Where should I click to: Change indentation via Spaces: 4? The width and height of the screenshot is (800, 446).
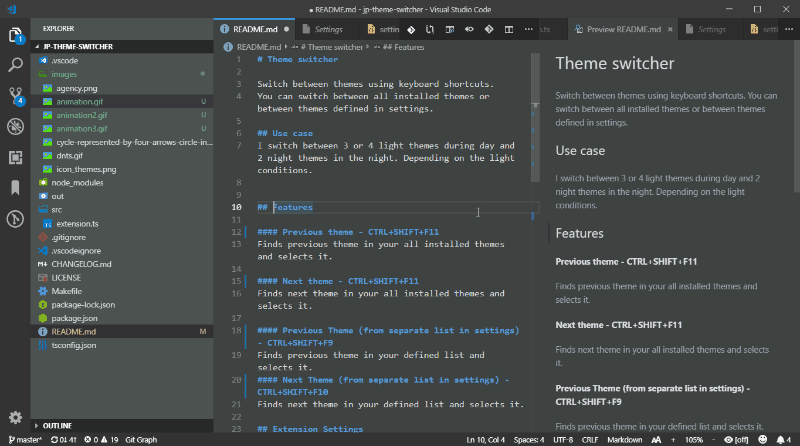(529, 440)
